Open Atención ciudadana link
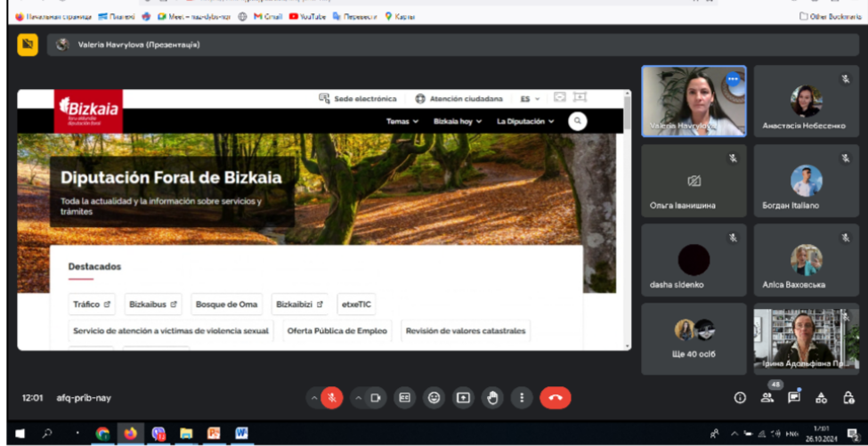 coord(458,99)
